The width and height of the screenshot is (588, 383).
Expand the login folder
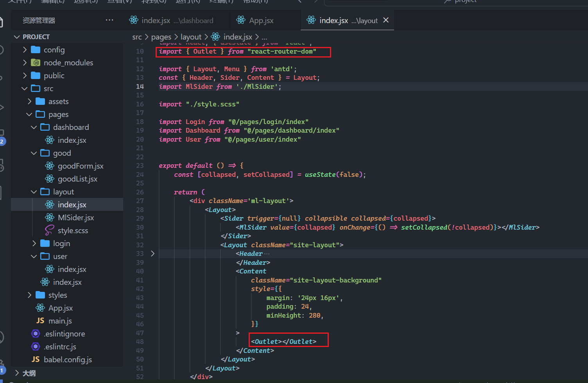click(x=34, y=243)
